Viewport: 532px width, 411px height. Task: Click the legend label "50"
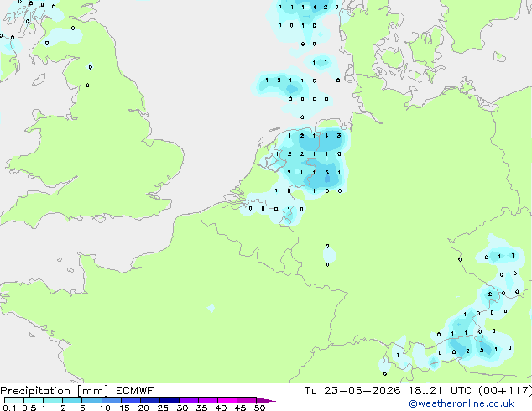tap(259, 408)
